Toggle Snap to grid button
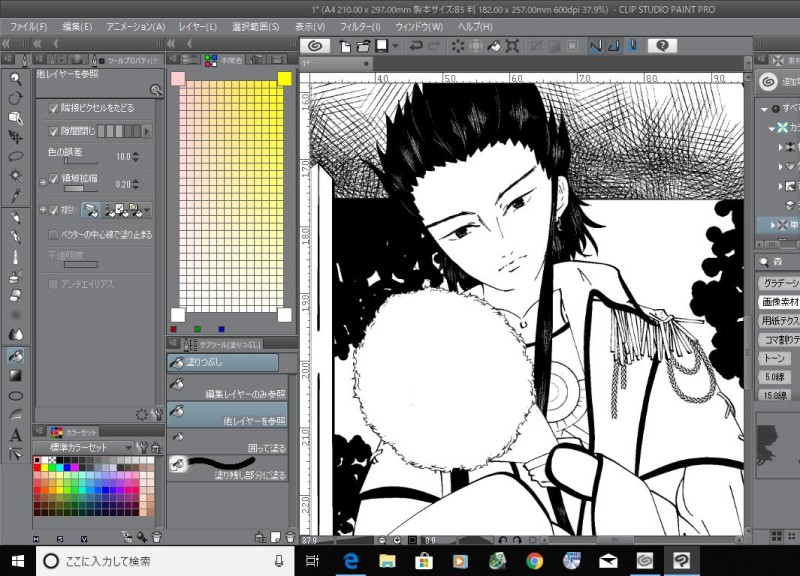800x576 pixels. 633,46
